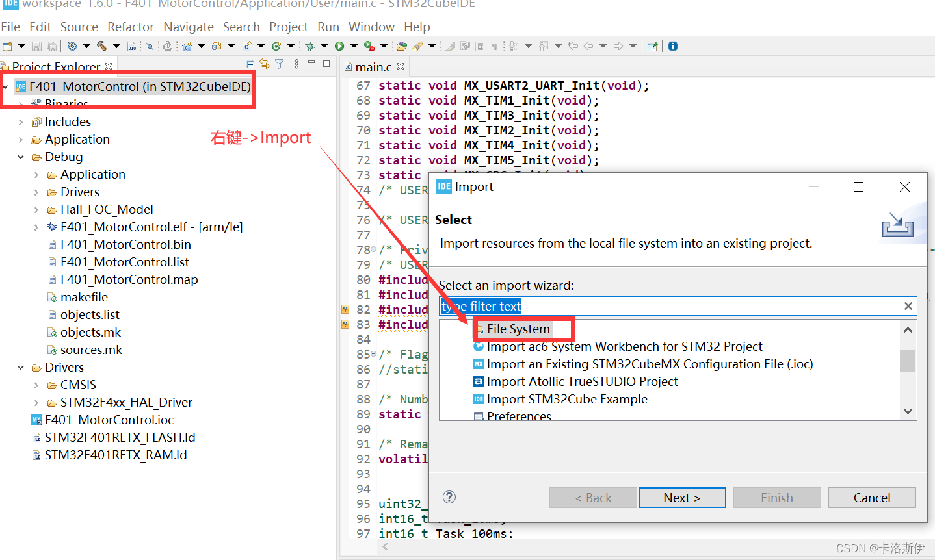Screen dimensions: 935x560
Task: Click the Help question mark in Import dialog
Action: point(449,497)
